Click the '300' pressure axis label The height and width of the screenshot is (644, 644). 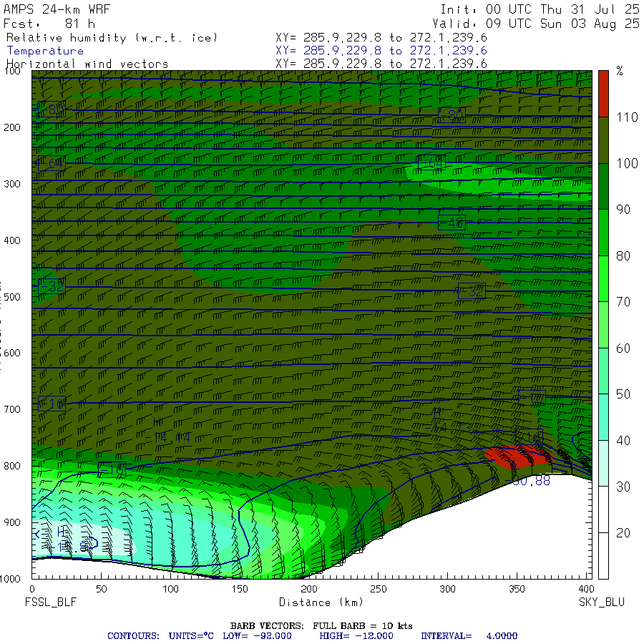[x=12, y=184]
